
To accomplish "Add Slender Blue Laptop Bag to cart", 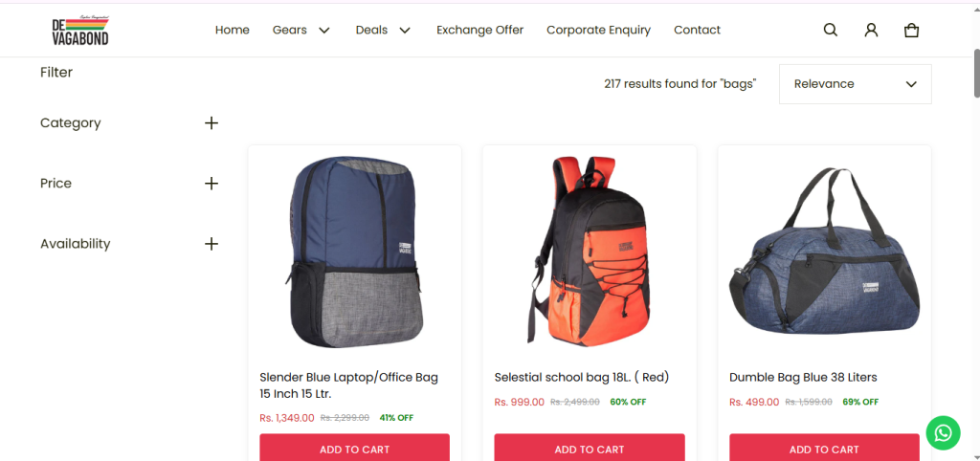I will (x=354, y=448).
